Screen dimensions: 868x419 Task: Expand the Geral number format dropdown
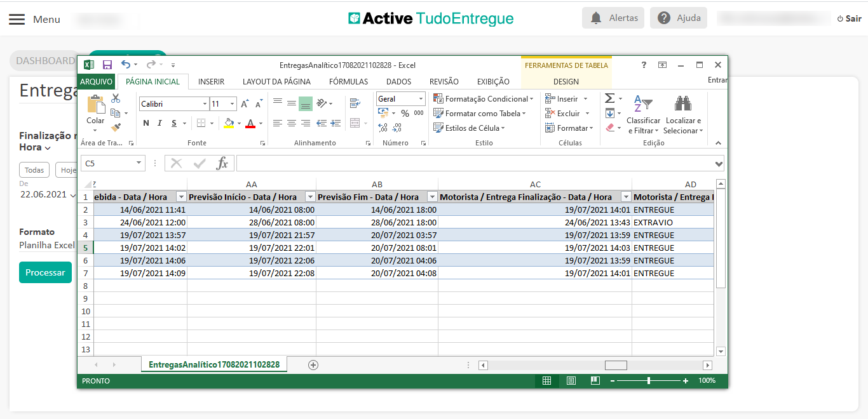click(421, 99)
